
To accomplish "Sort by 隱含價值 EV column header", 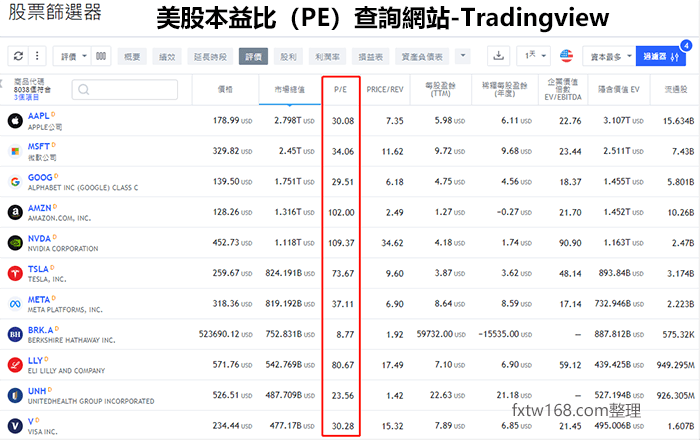I will click(619, 90).
